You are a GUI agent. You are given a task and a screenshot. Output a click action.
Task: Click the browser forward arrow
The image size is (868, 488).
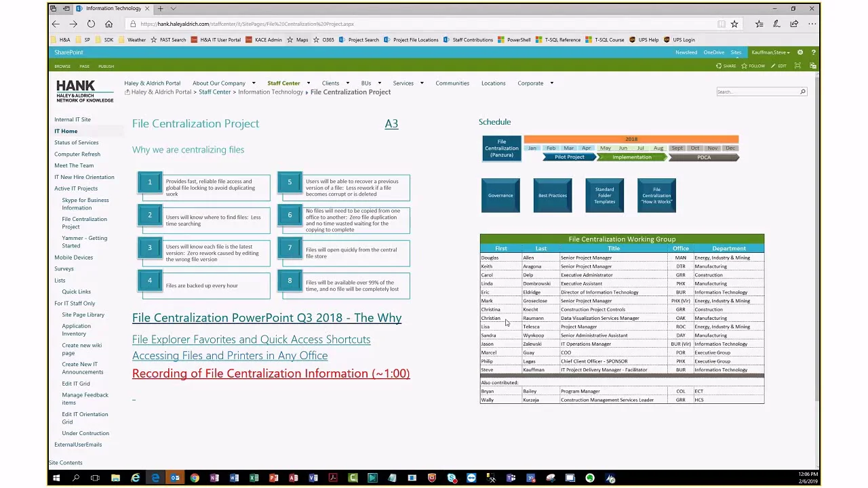(x=73, y=24)
